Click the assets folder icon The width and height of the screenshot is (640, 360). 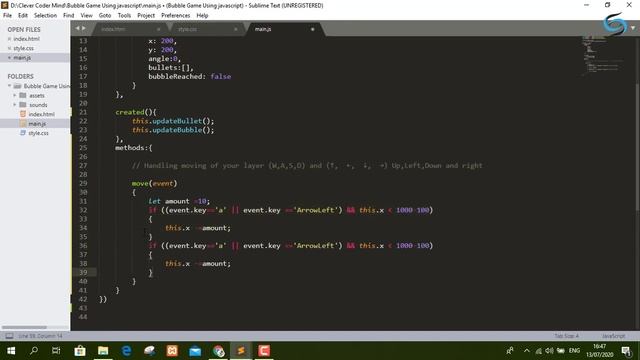click(x=23, y=95)
